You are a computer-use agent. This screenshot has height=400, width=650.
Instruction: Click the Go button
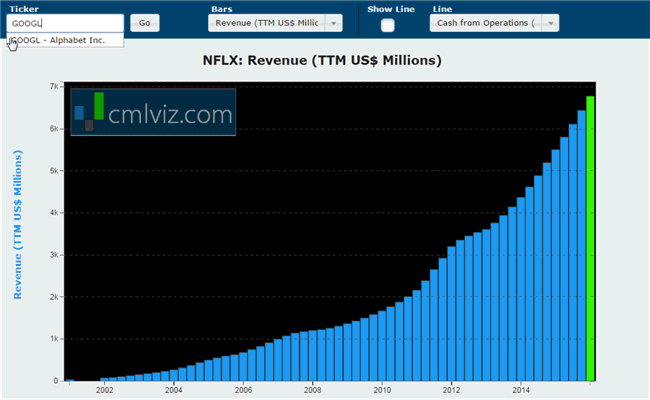tap(145, 23)
